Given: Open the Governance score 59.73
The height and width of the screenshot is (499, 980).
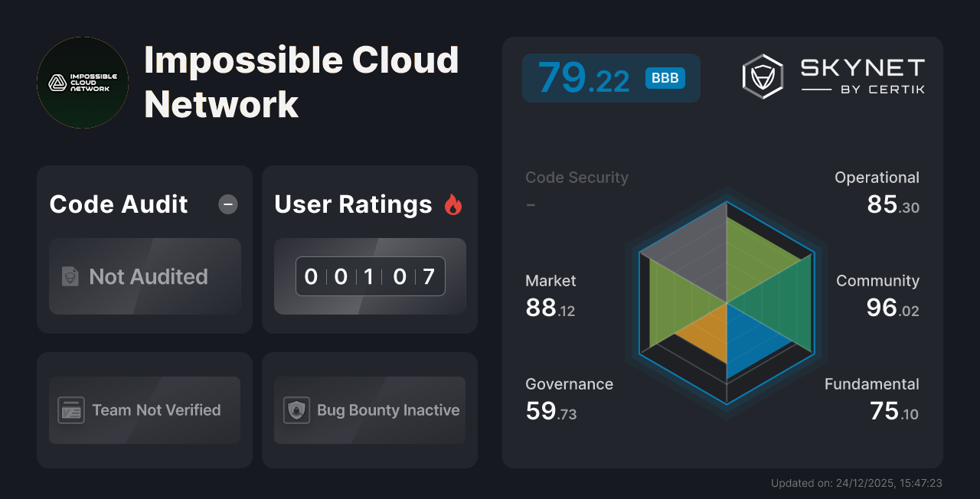Looking at the screenshot, I should pyautogui.click(x=550, y=411).
